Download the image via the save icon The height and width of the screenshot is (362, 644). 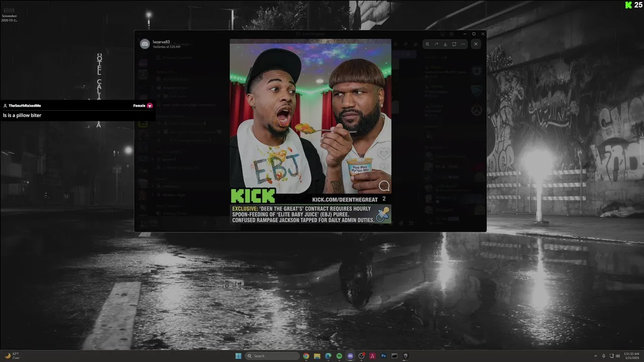click(445, 44)
